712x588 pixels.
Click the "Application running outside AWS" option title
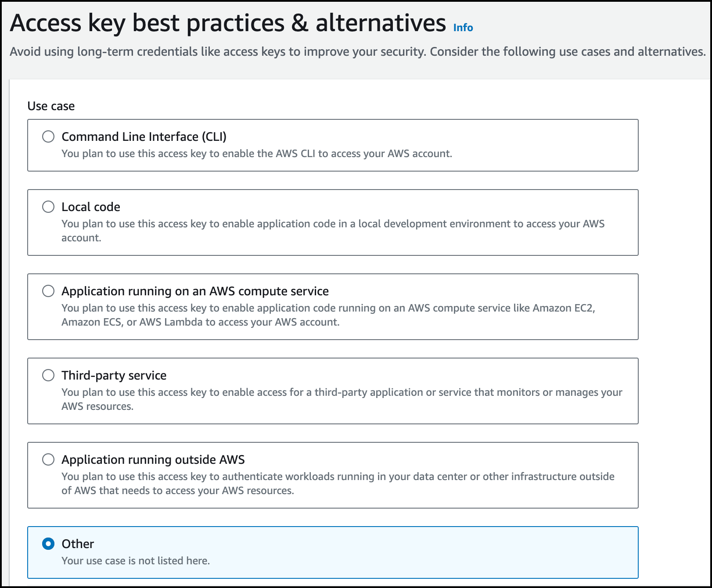153,459
